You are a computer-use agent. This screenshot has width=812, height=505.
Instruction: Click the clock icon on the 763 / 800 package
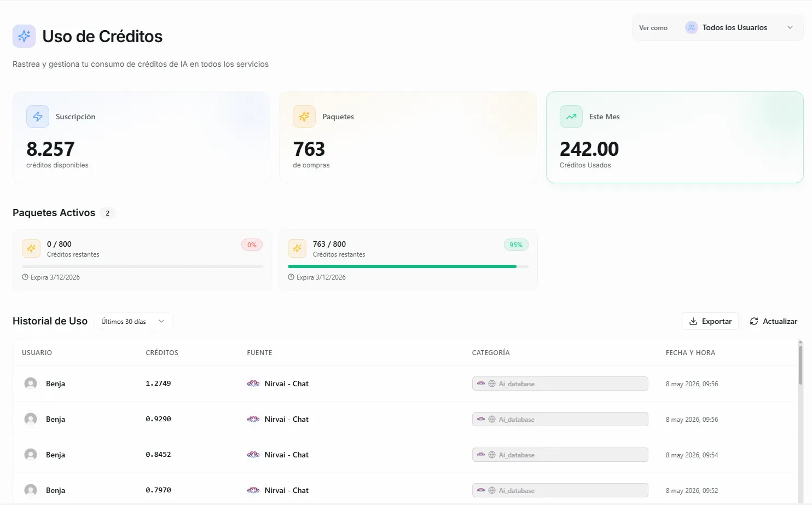click(x=291, y=277)
